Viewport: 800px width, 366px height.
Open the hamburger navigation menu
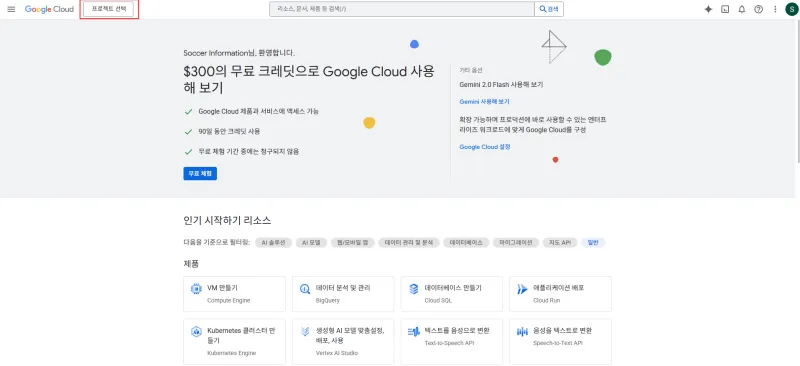point(11,9)
